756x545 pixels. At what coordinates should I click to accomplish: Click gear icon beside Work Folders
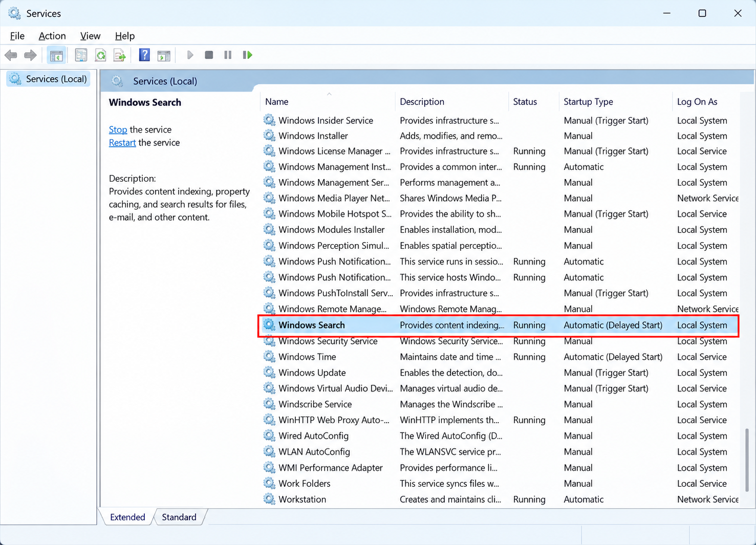coord(269,483)
